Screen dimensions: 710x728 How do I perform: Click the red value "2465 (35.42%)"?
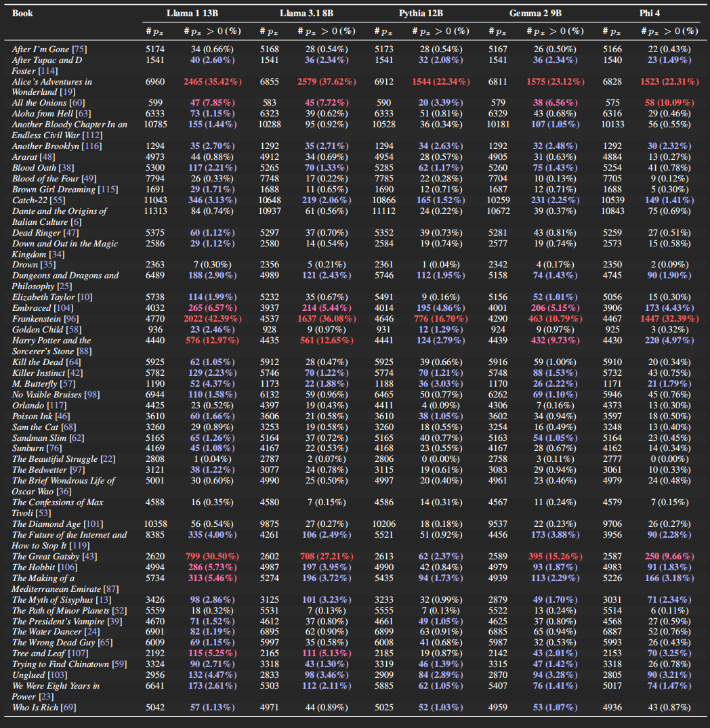click(213, 82)
